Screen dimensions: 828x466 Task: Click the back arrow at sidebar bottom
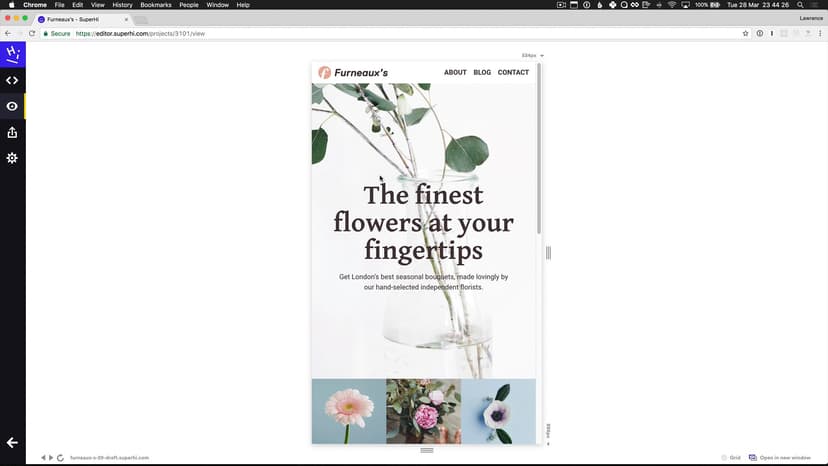(12, 442)
